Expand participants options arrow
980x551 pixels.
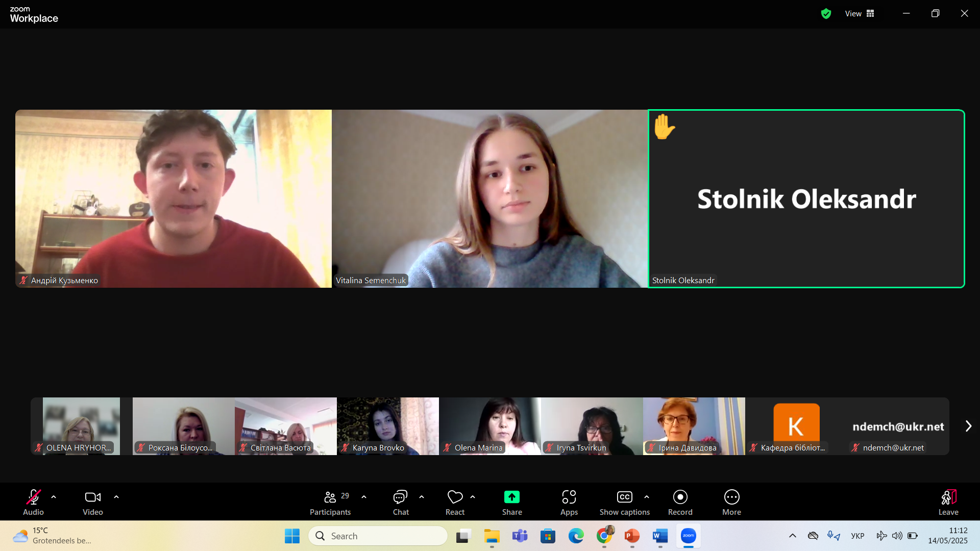pyautogui.click(x=364, y=496)
